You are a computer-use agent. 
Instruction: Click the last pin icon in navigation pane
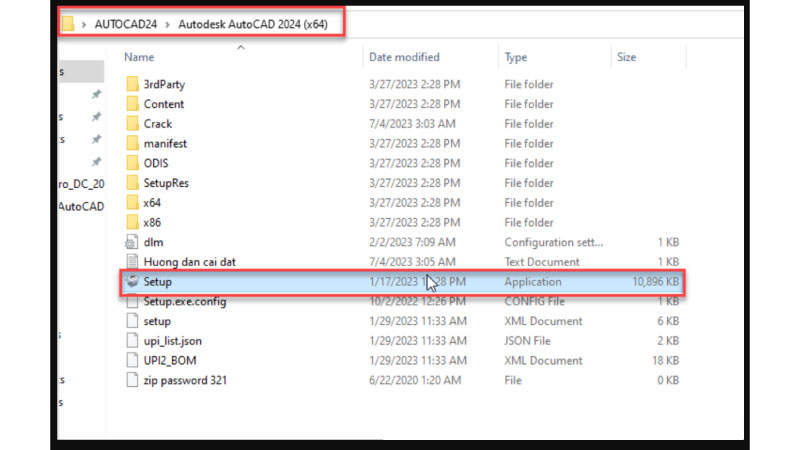96,162
